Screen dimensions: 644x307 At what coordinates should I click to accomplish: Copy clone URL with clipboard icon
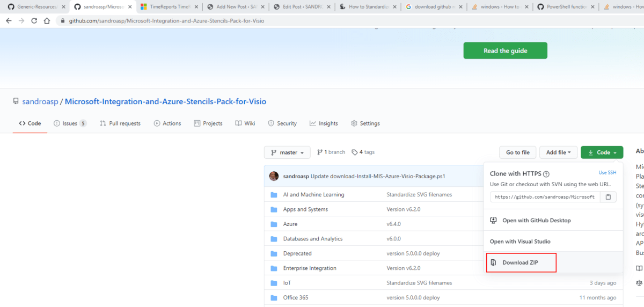pyautogui.click(x=608, y=197)
